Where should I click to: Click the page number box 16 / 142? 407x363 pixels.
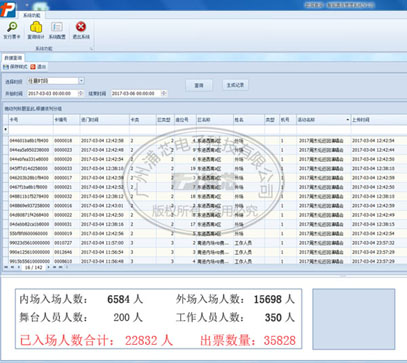33,267
